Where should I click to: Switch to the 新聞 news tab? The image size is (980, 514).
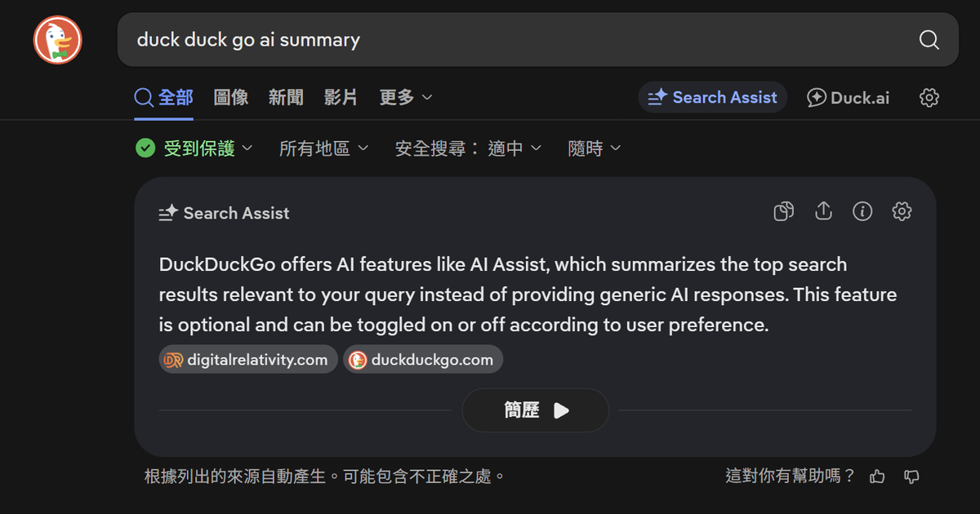click(x=286, y=98)
